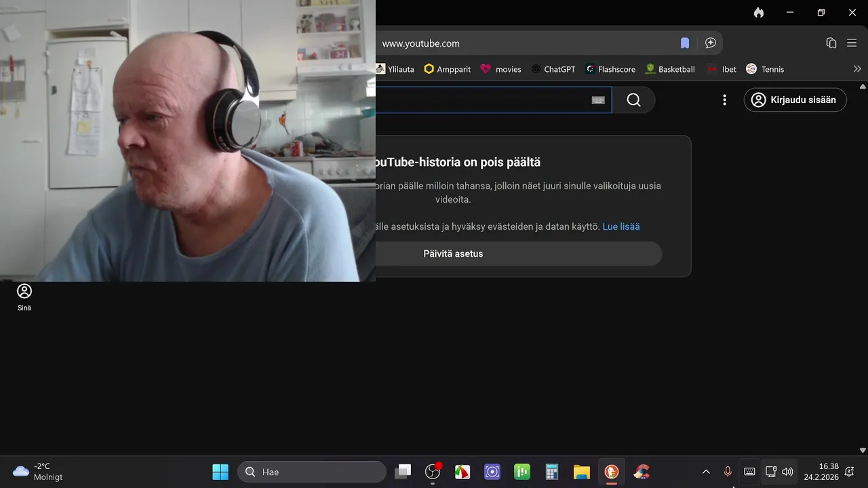Click the Sinä profile icon in sidebar
Screen dimensions: 868x488
pos(24,298)
